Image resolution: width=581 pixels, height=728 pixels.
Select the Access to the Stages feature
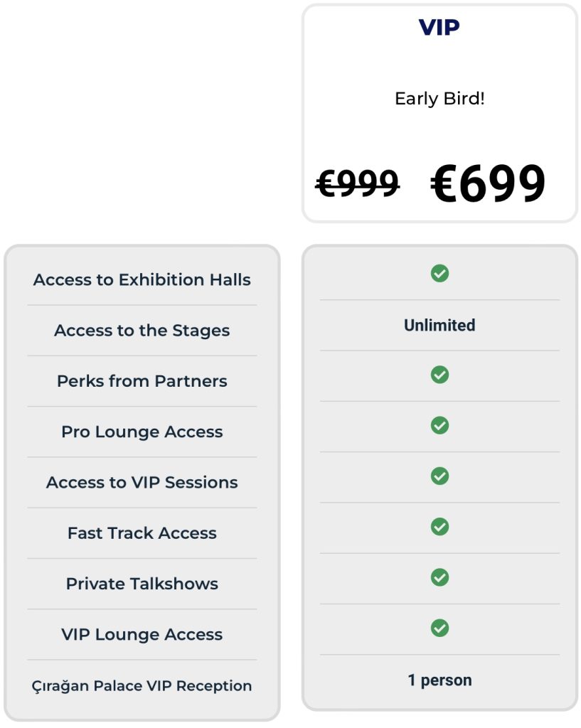[142, 331]
